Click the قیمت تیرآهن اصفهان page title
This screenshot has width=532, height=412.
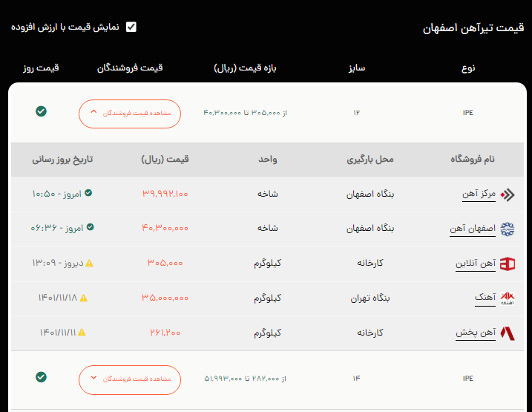point(473,27)
